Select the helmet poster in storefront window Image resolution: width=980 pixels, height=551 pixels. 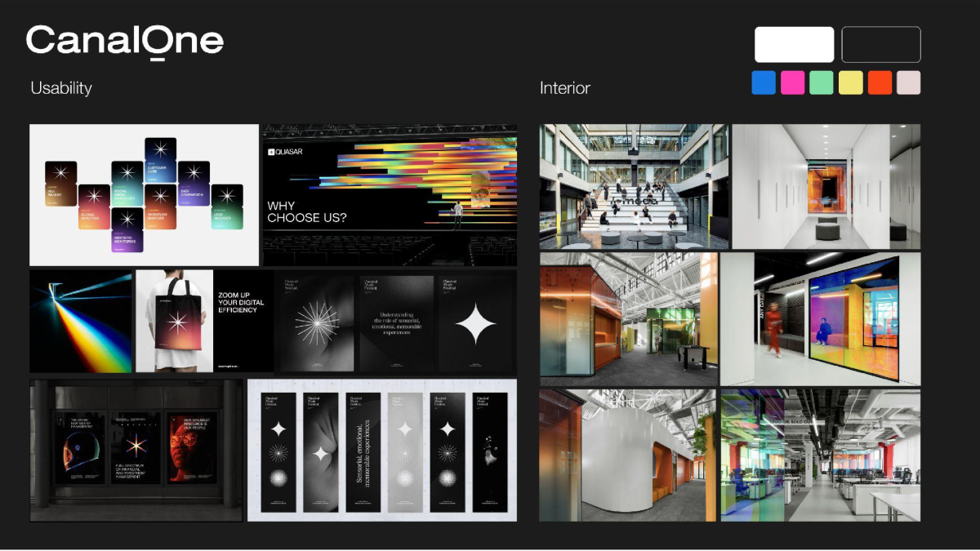[x=80, y=447]
